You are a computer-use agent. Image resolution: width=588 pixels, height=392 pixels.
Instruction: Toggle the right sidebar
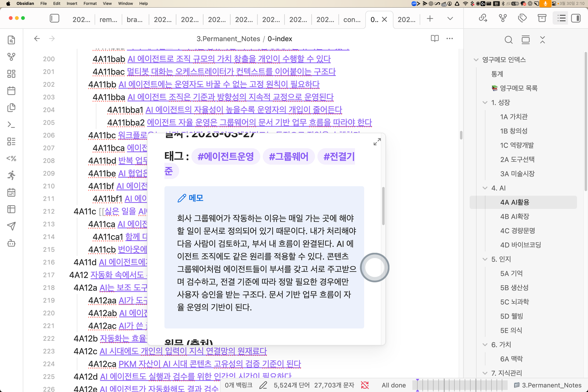576,18
